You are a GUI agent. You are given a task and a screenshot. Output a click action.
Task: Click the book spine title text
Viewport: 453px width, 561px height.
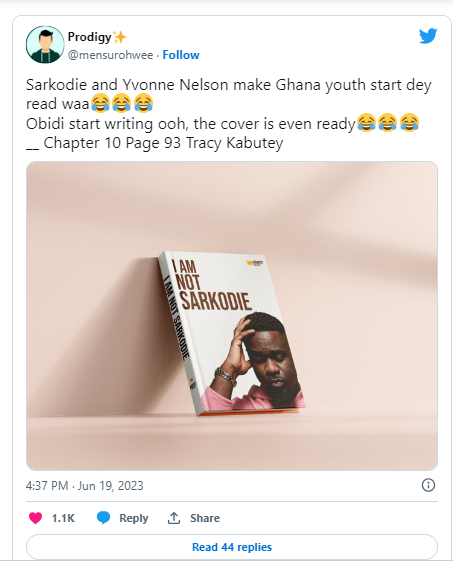[176, 317]
